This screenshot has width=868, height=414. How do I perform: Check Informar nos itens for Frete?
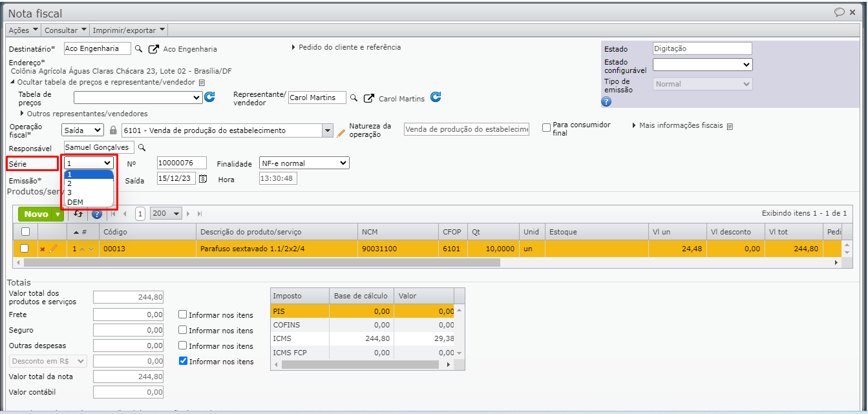pos(184,315)
